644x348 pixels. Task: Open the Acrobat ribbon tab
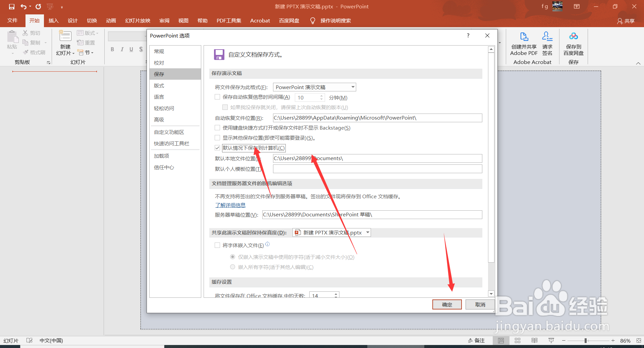pyautogui.click(x=260, y=20)
